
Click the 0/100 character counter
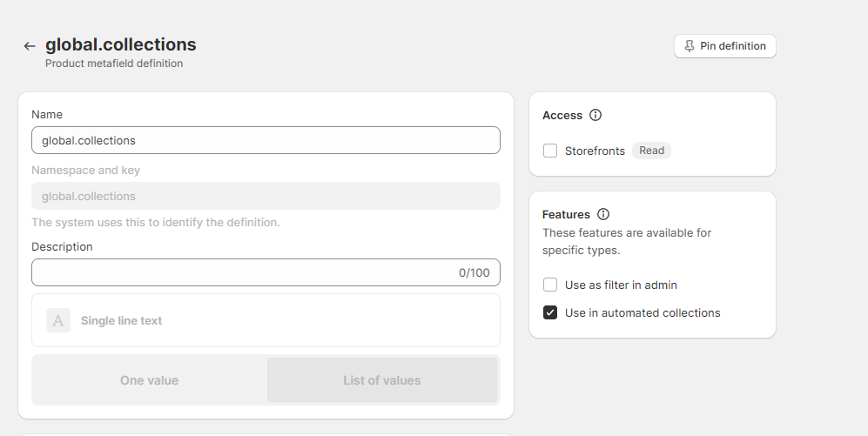point(474,273)
